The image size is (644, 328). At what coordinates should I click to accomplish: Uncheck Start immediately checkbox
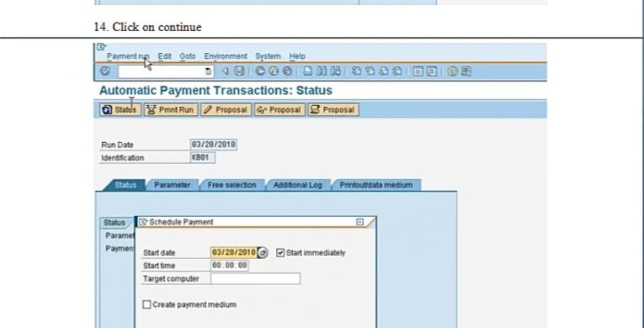(x=280, y=253)
